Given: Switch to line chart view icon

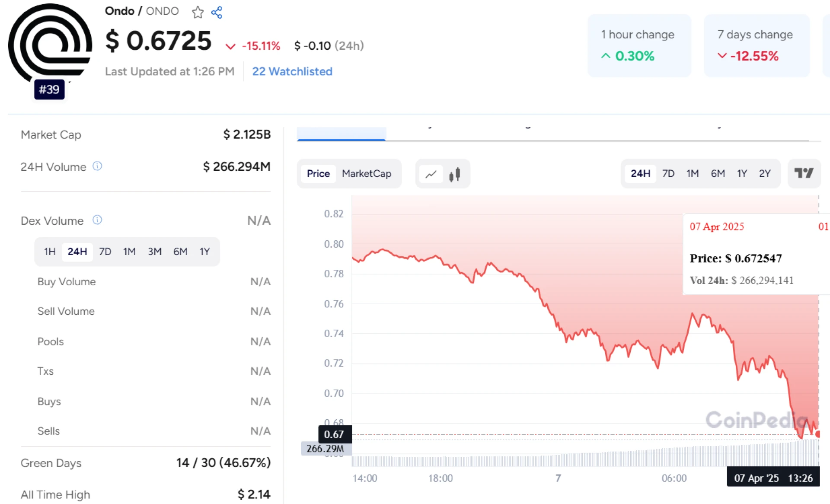Looking at the screenshot, I should tap(431, 174).
